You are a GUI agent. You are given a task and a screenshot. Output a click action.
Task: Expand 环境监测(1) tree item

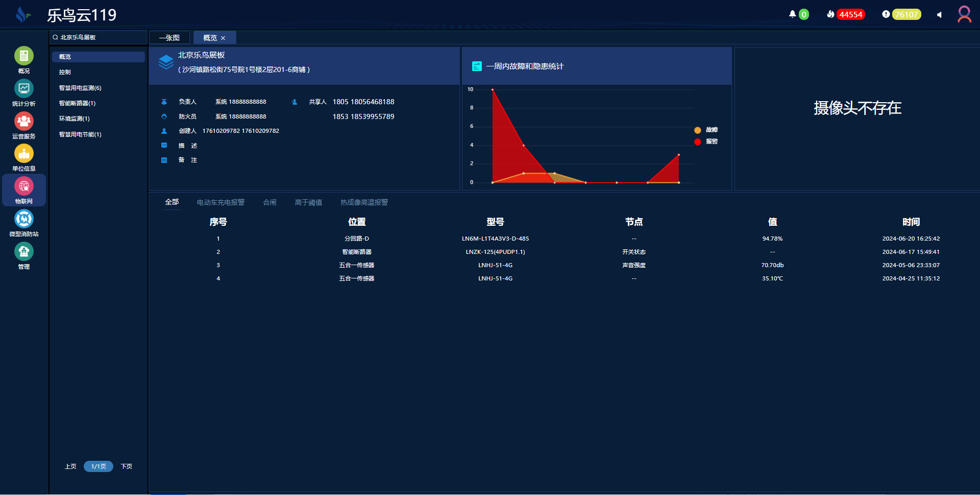[74, 119]
